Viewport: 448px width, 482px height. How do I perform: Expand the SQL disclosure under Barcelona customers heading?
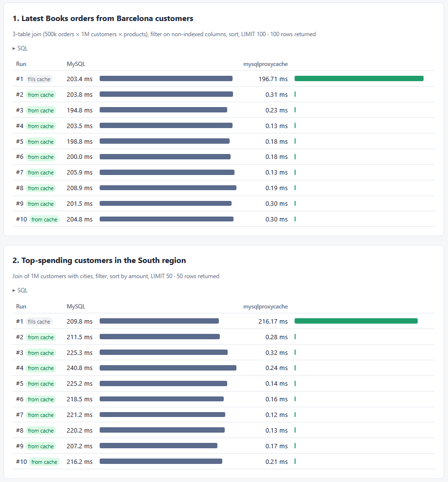20,48
